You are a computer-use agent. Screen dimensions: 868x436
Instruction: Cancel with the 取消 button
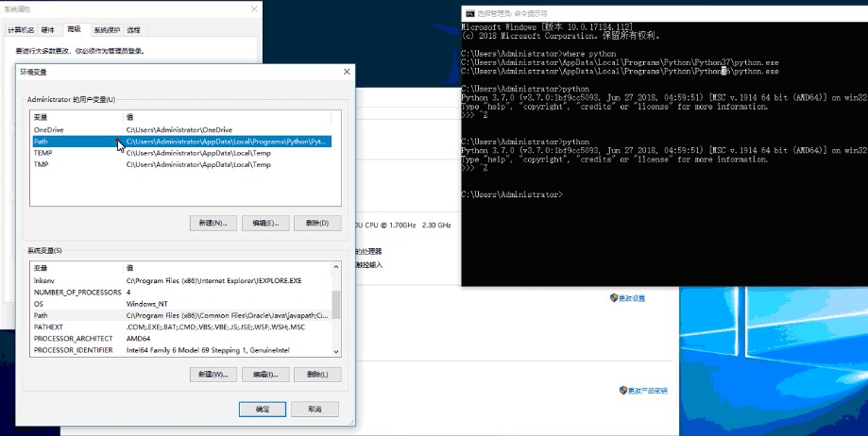315,410
